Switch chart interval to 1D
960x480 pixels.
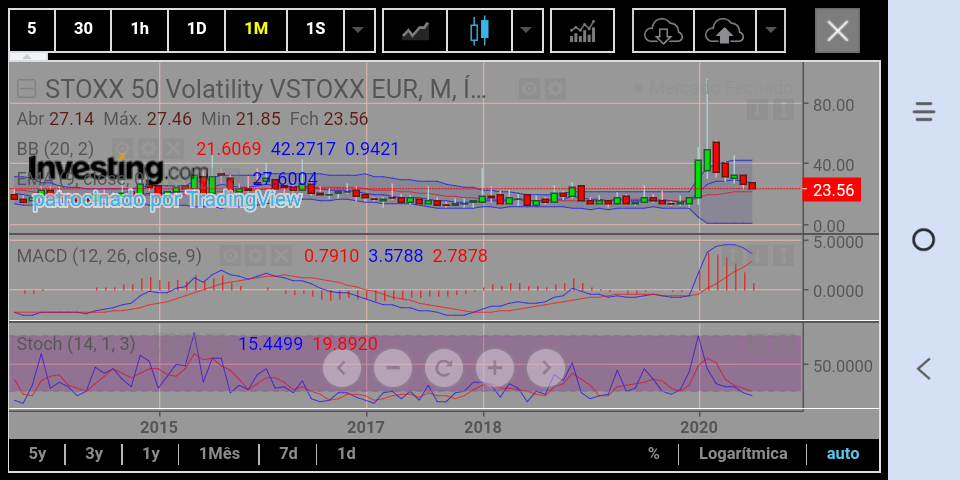(x=197, y=29)
